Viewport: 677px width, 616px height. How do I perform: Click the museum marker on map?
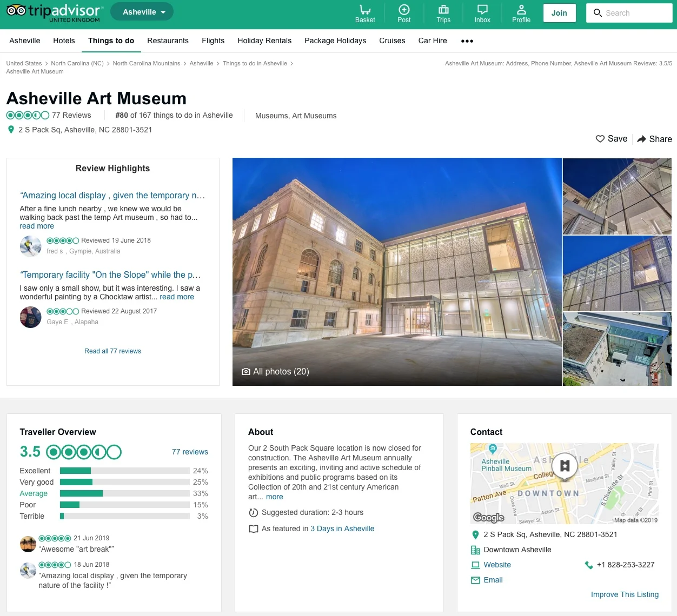click(x=565, y=466)
